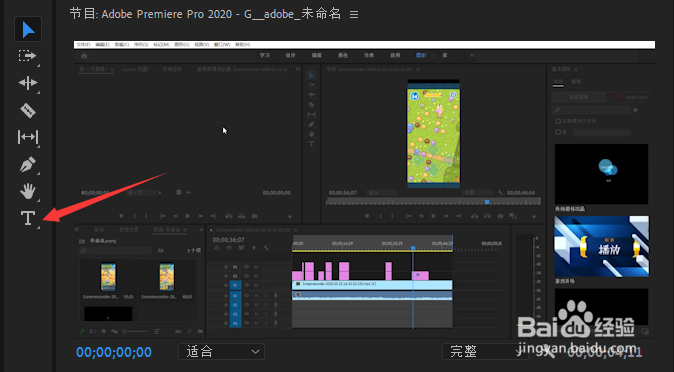Open the Program panel menu (three lines)

354,15
